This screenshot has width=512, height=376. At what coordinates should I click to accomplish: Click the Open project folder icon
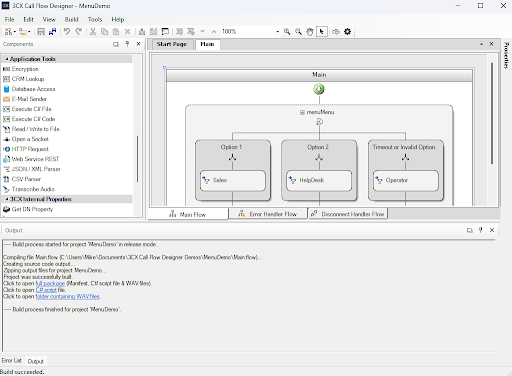coord(23,32)
